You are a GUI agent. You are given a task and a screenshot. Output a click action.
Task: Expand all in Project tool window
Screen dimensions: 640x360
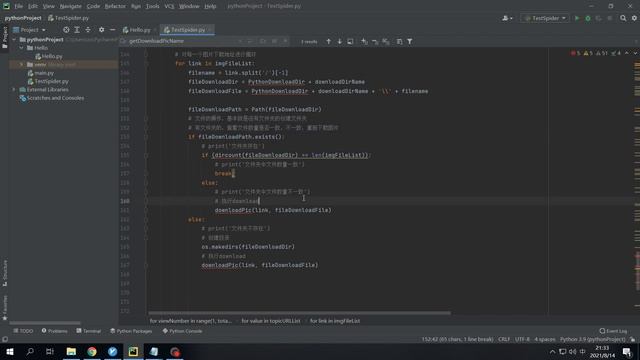[x=77, y=30]
